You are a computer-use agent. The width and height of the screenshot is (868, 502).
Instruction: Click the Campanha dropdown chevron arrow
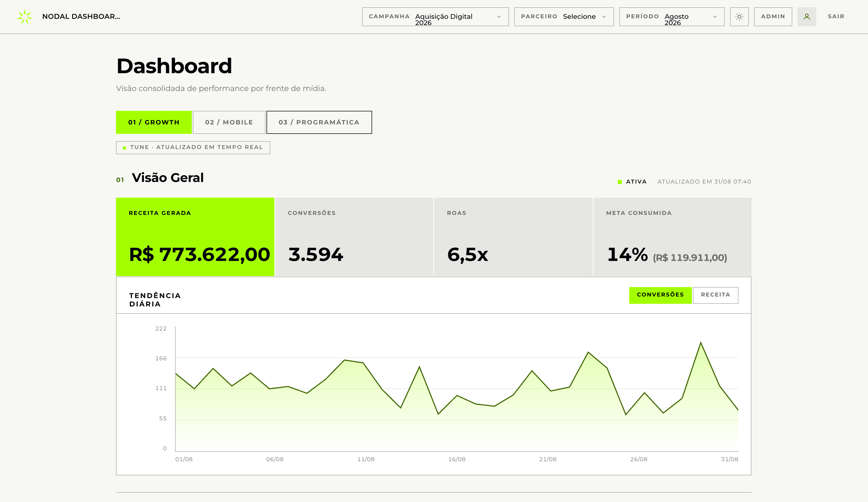pyautogui.click(x=499, y=17)
